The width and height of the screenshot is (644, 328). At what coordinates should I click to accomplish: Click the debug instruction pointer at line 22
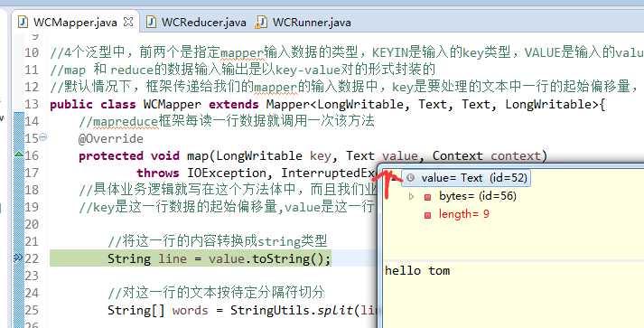(18, 258)
